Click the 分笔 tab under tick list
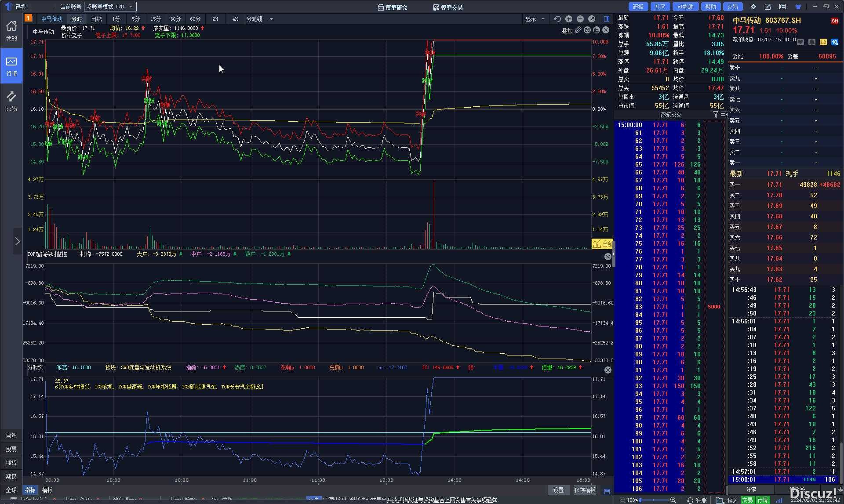 coord(751,489)
